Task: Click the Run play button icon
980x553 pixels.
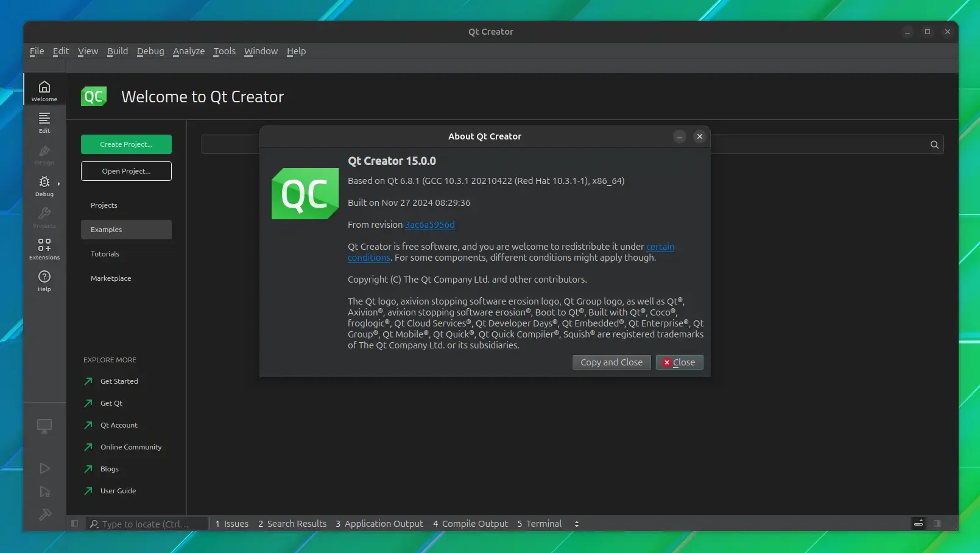Action: [44, 468]
